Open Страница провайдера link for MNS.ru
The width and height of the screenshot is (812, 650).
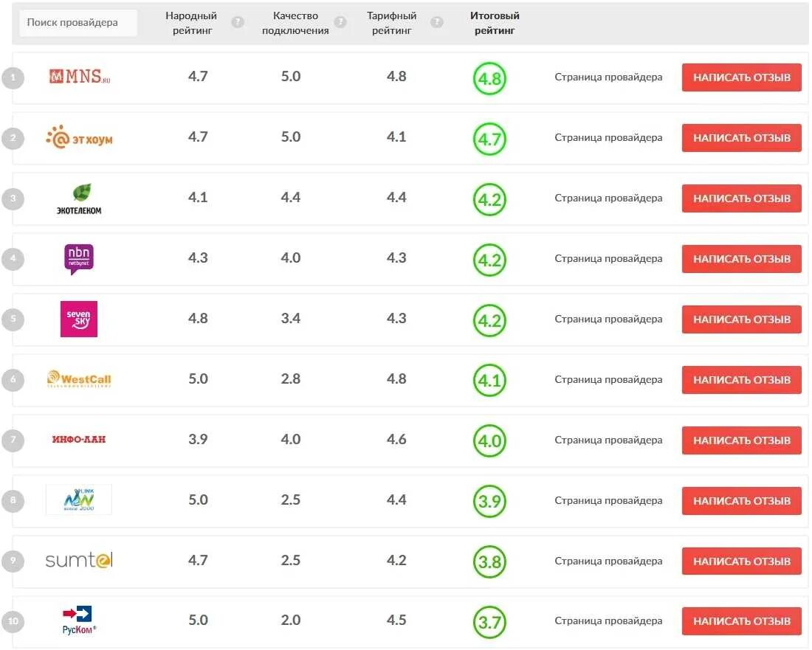click(608, 77)
